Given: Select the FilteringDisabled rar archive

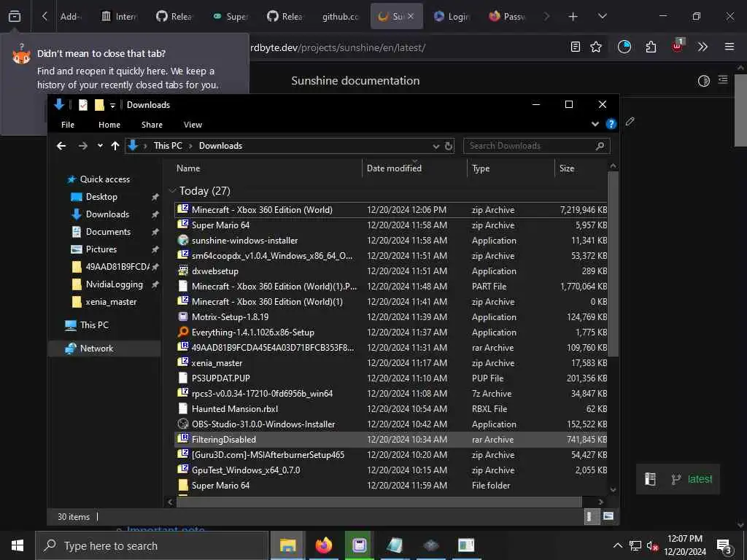Looking at the screenshot, I should (391, 439).
